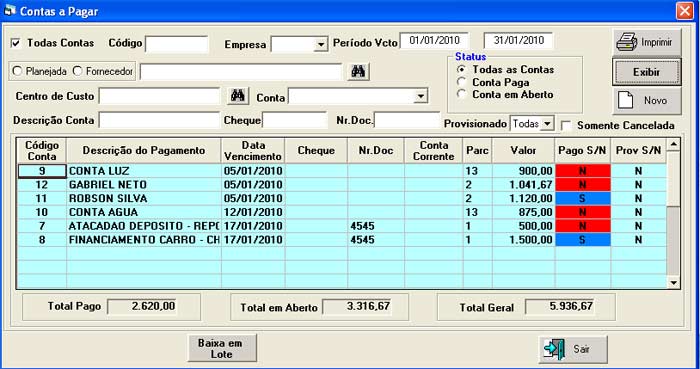Click binoculars icon beside Centro de Custo
Screen dimensions: 700x369
coord(238,96)
